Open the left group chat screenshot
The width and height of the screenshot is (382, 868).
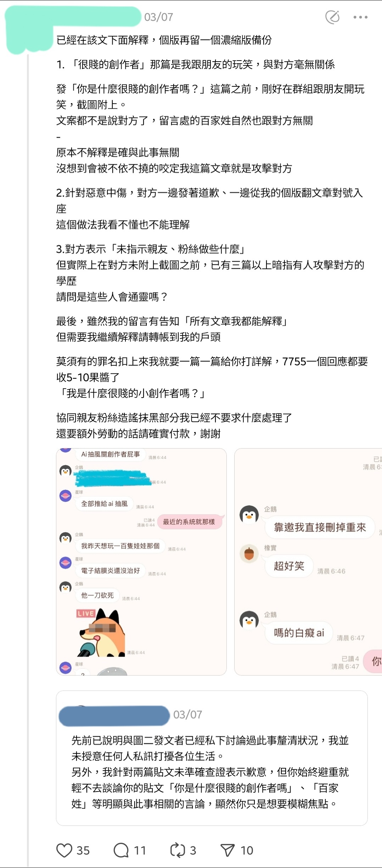tap(141, 562)
